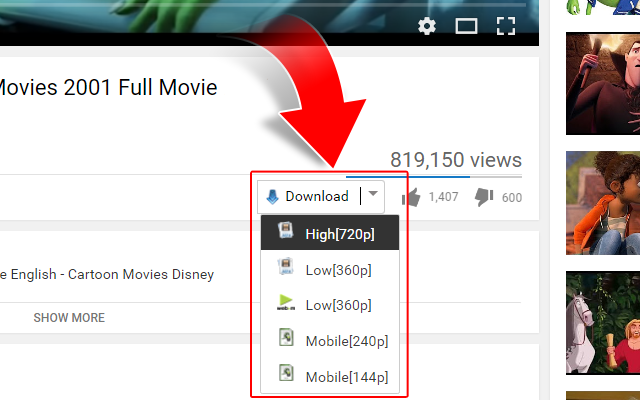640x400 pixels.
Task: Click the 'English - Cartoon Movies Disney' description
Action: pos(109,274)
